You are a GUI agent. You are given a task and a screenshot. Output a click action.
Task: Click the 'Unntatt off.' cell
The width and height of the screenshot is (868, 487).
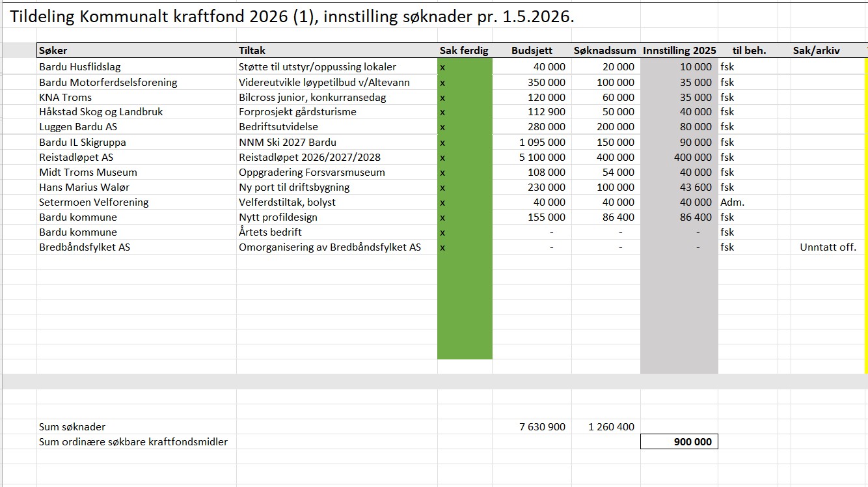coord(828,247)
